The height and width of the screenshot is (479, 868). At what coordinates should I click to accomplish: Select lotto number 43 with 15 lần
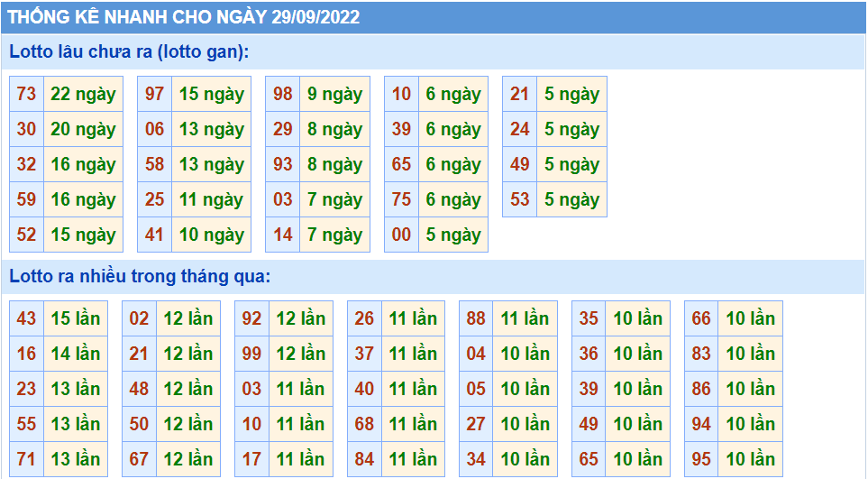[26, 318]
